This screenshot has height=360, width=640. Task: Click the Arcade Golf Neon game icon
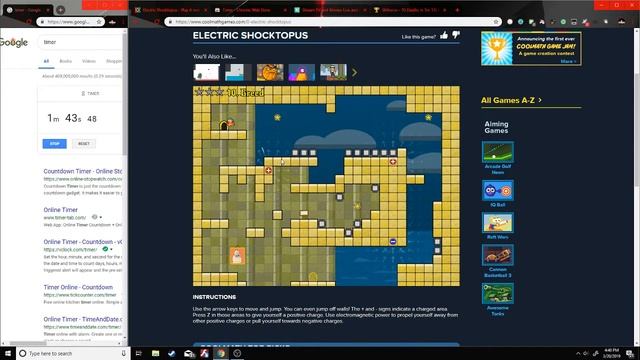tap(498, 151)
